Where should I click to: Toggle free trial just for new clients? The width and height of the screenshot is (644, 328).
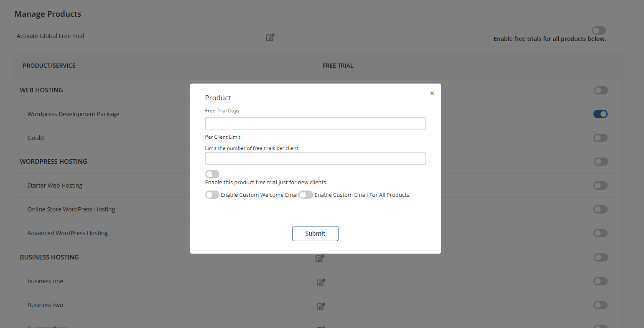pos(212,174)
